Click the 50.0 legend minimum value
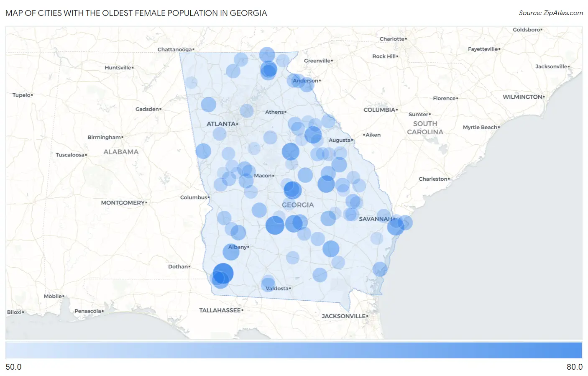 tap(13, 367)
